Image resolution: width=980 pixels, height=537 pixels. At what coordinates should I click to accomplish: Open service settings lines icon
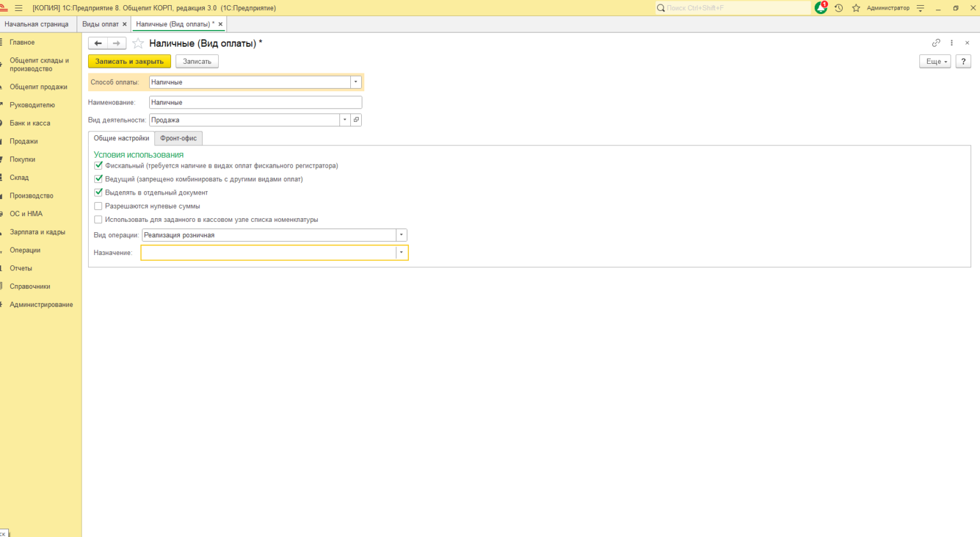click(920, 8)
